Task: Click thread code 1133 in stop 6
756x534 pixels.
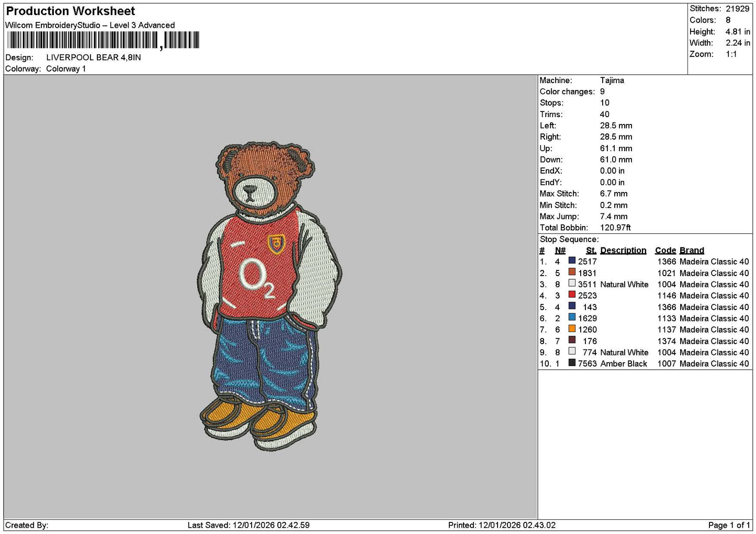Action: 667,319
